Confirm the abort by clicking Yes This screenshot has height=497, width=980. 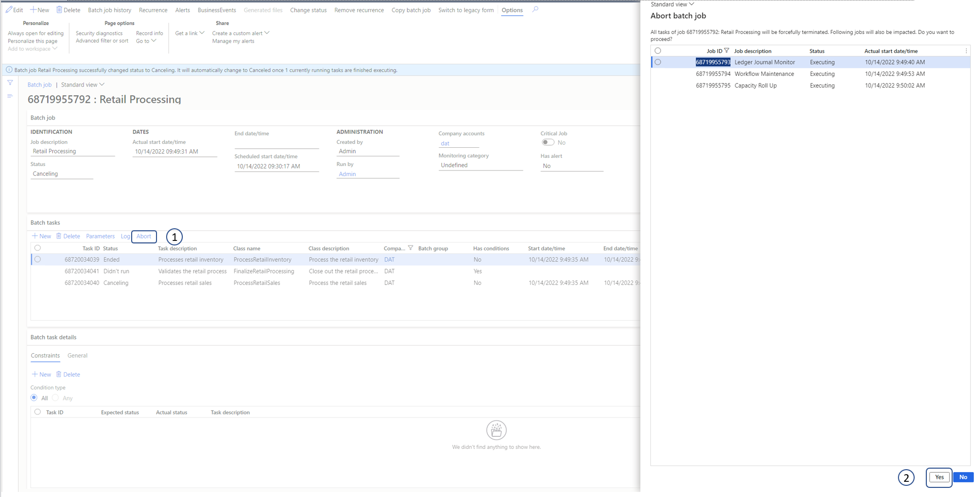pyautogui.click(x=938, y=477)
